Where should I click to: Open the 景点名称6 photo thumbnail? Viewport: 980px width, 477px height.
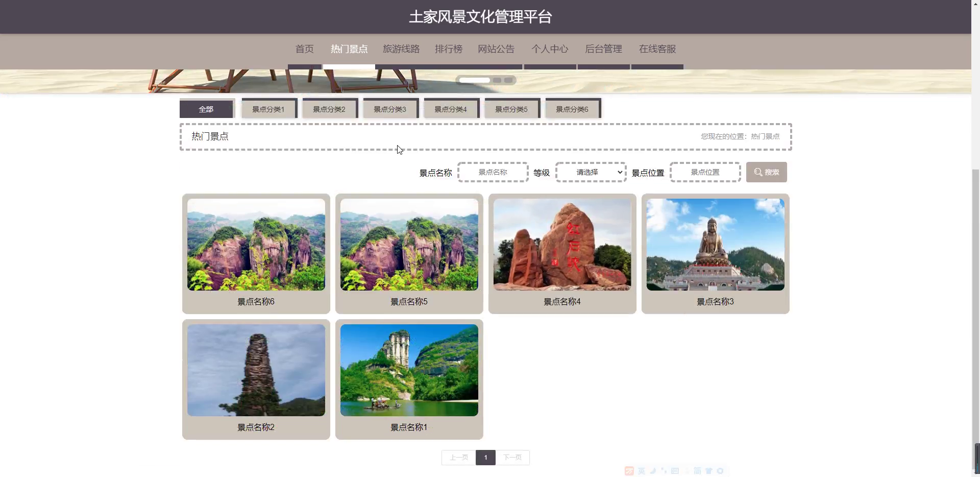tap(256, 245)
